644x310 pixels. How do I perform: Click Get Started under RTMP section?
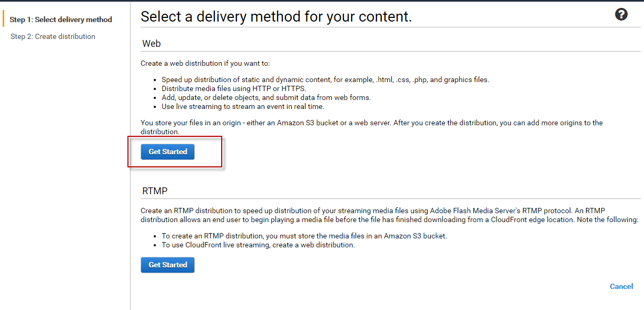(x=167, y=265)
